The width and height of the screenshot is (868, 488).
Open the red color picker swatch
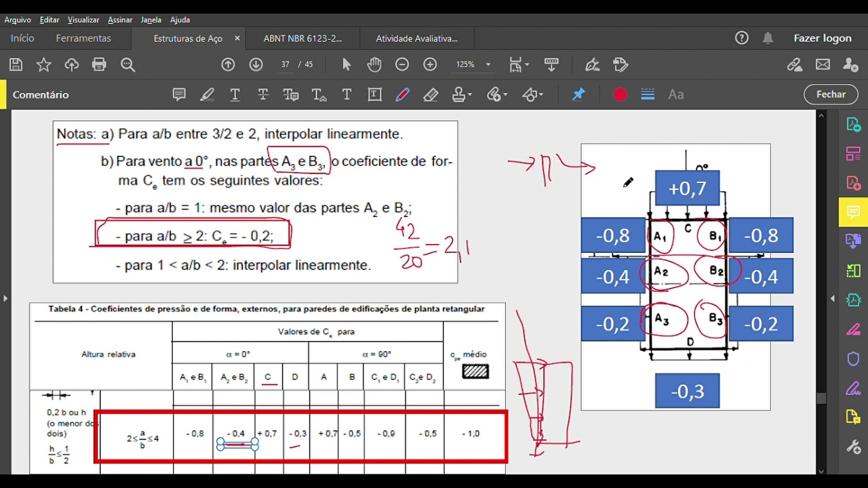(620, 95)
